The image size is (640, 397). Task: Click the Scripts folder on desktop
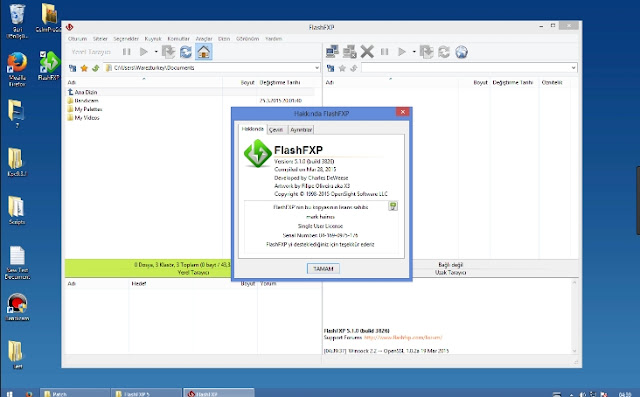pos(17,210)
